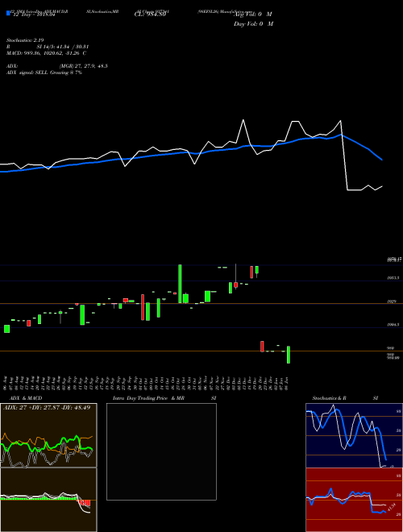Click the 'ADX signal: SELL' text line
The height and width of the screenshot is (532, 403).
pyautogui.click(x=44, y=73)
